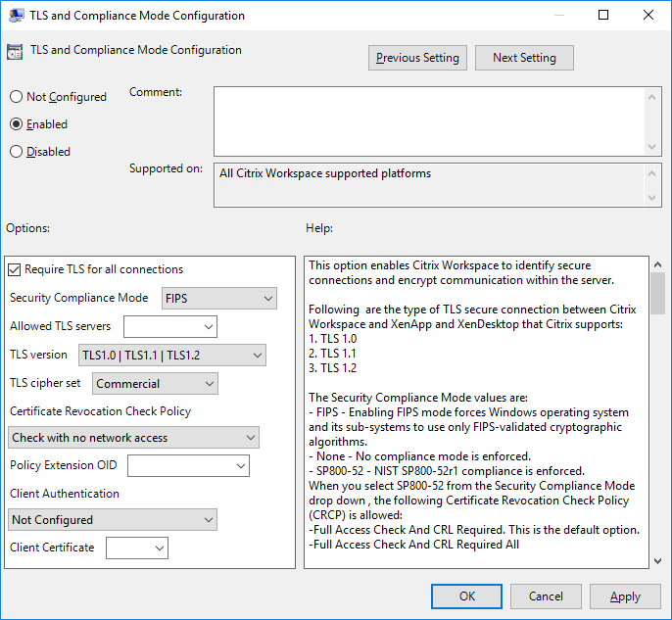Expand the Allowed TLS servers combo box

169,326
